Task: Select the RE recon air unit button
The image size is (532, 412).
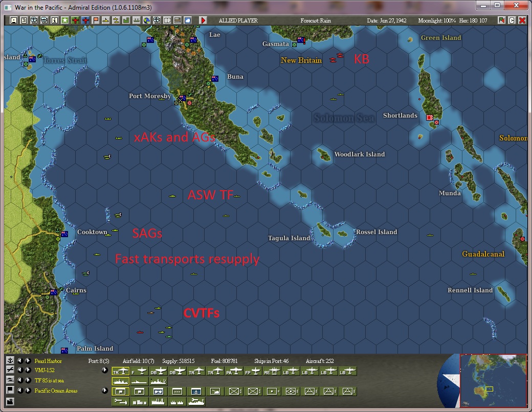Action: (272, 372)
